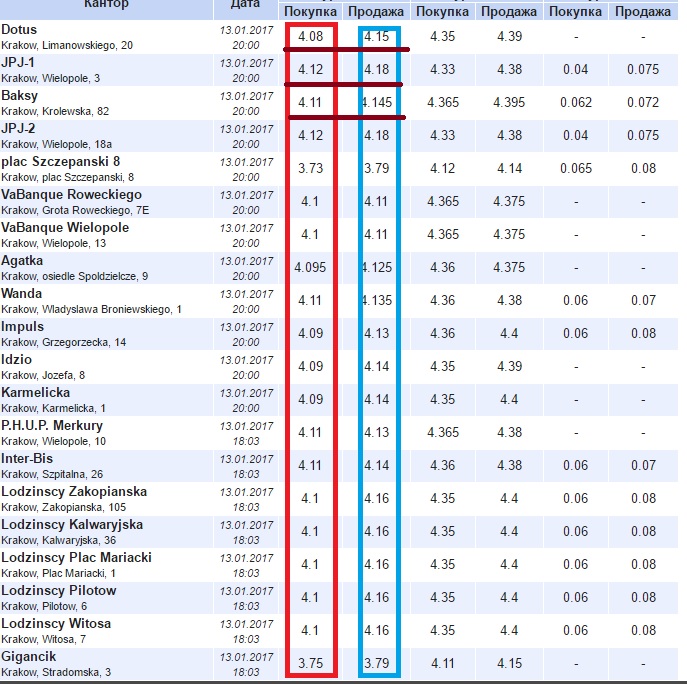The height and width of the screenshot is (684, 687).
Task: Select the Wanda office name
Action: point(21,294)
